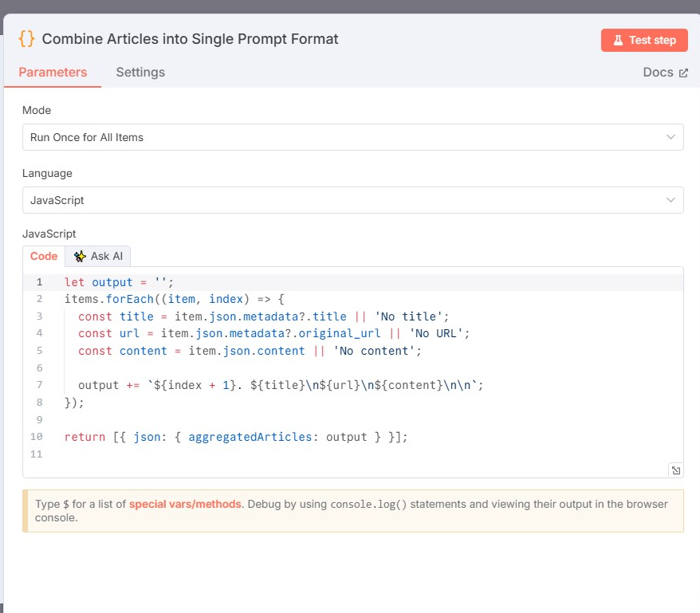The width and height of the screenshot is (700, 613).
Task: Select the Run Once for All Items field
Action: coord(352,137)
